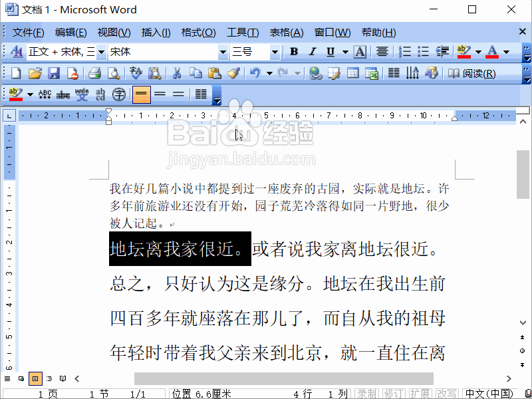
Task: Insert a table
Action: (353, 73)
